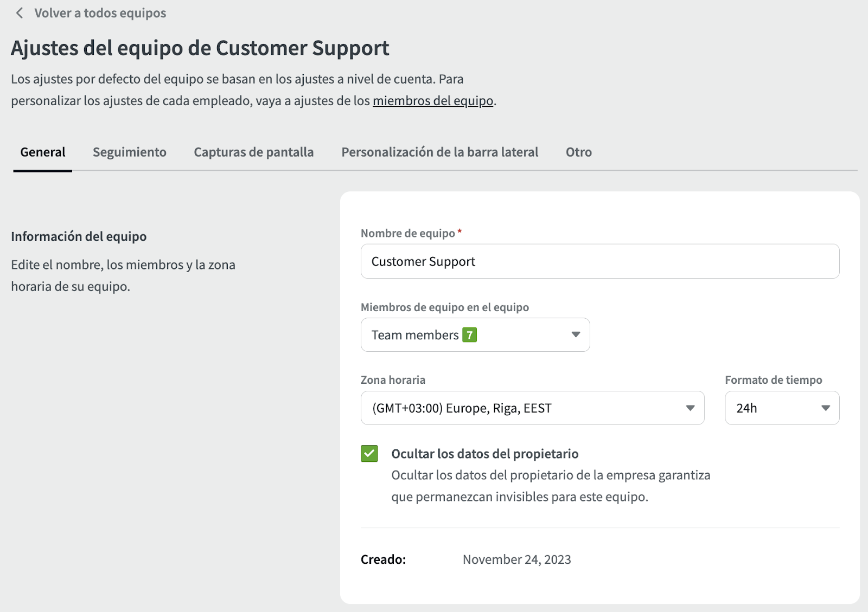The height and width of the screenshot is (612, 868).
Task: Switch to Personalización de la barra lateral tab
Action: 439,152
